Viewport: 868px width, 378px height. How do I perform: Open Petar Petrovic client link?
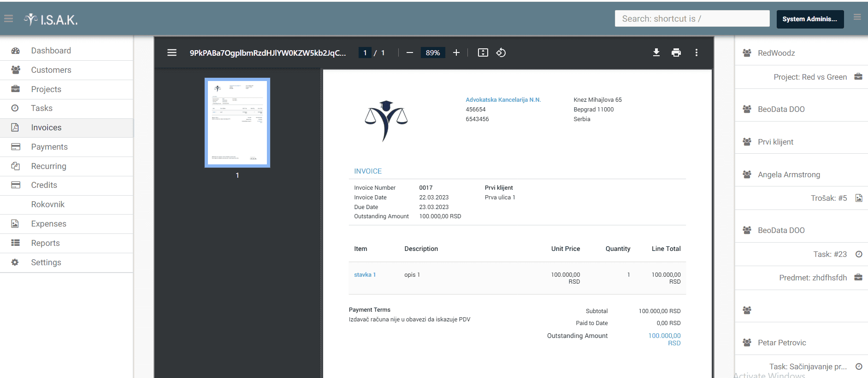click(x=782, y=343)
